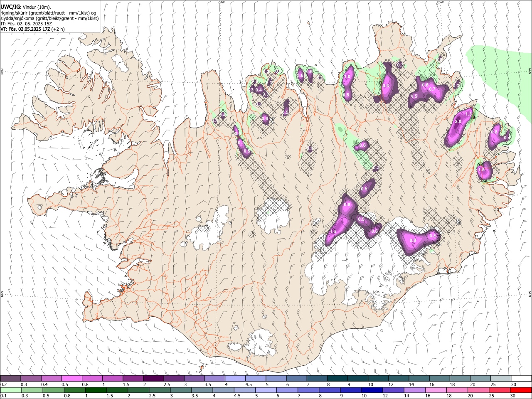Pick the 0.8 swatch in the upper snow scale
The height and width of the screenshot is (399, 532).
click(92, 378)
